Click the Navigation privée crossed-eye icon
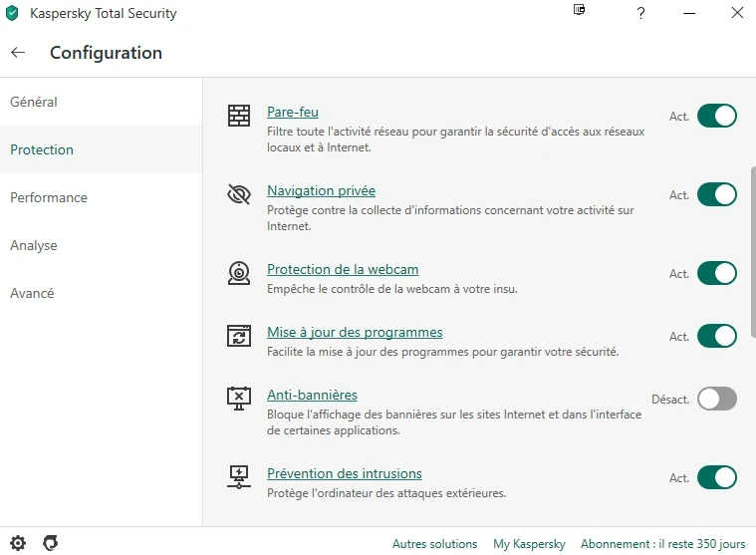 239,194
